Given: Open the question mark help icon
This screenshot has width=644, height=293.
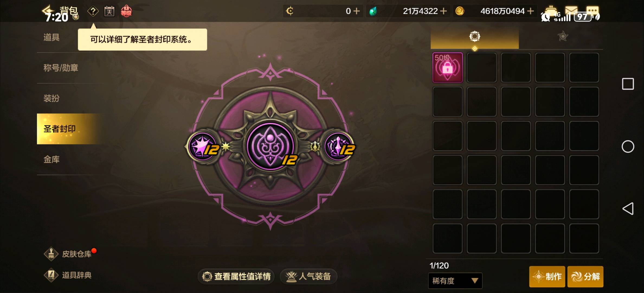Looking at the screenshot, I should coord(93,11).
